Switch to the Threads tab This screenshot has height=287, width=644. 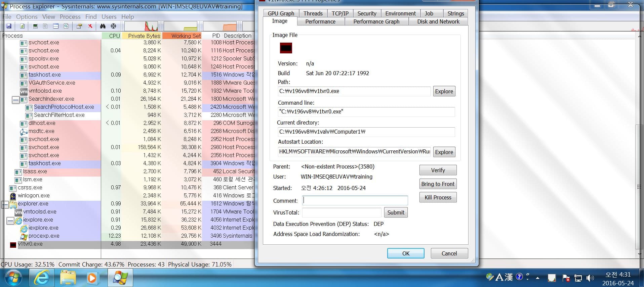(x=313, y=13)
